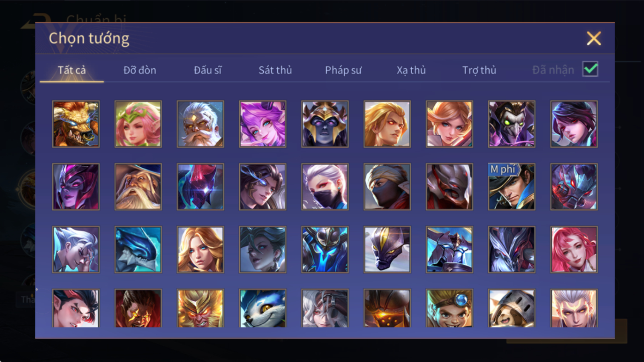This screenshot has height=362, width=644.
Task: Choose the blue raccoon hero portrait
Action: 262,308
